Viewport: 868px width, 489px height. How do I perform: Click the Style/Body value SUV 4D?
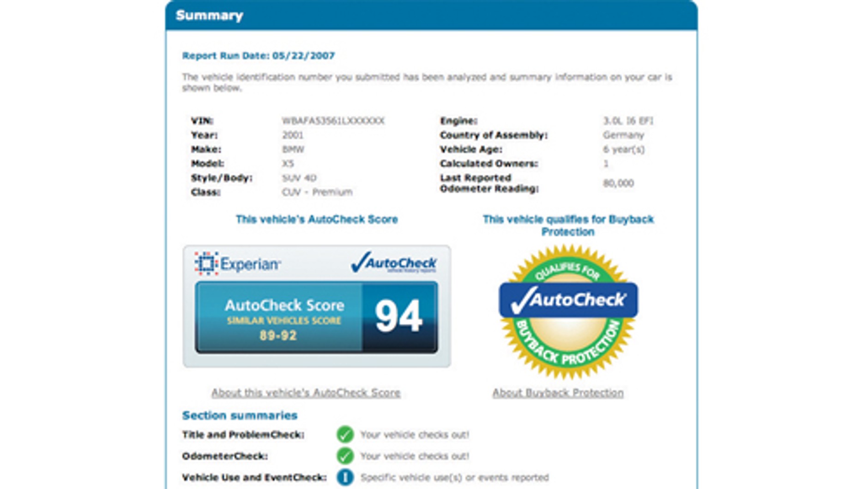(299, 178)
